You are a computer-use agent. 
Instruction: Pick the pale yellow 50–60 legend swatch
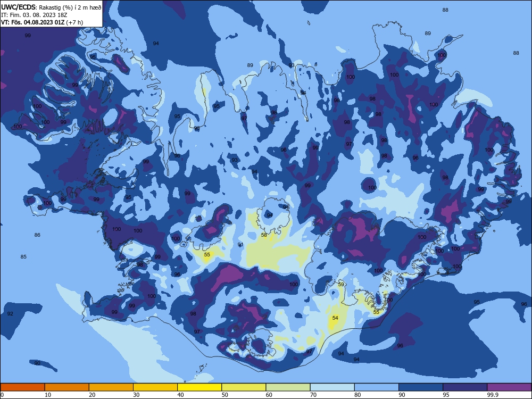pos(244,387)
